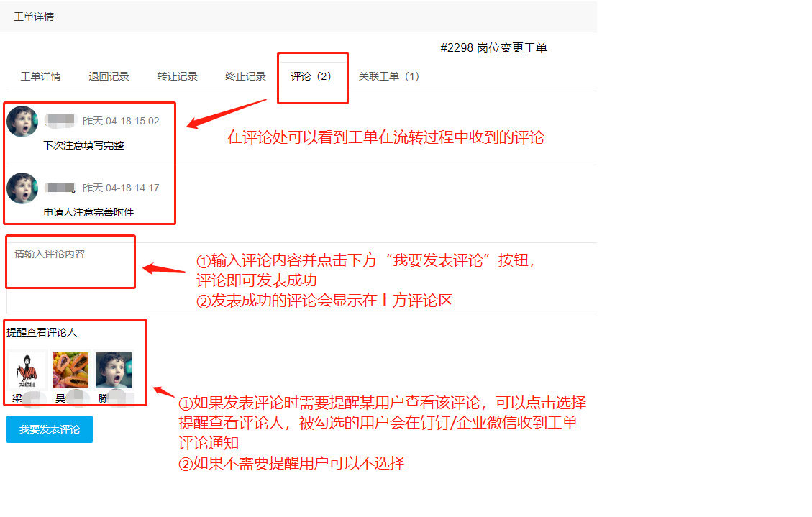Click the timestamp 昨天 04-18 15:02
The width and height of the screenshot is (812, 517).
pyautogui.click(x=121, y=121)
